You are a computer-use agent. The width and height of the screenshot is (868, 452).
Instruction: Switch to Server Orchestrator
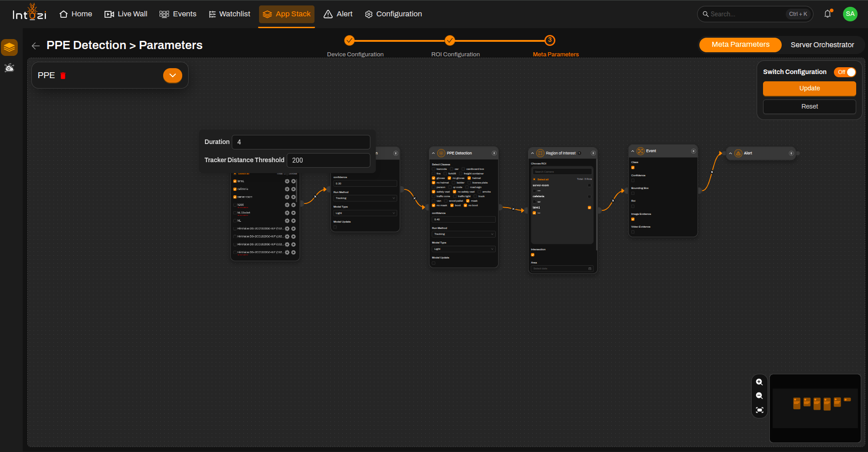(822, 45)
